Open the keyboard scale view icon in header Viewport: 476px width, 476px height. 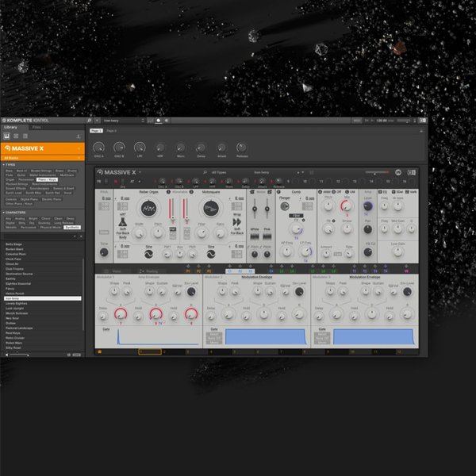[150, 121]
